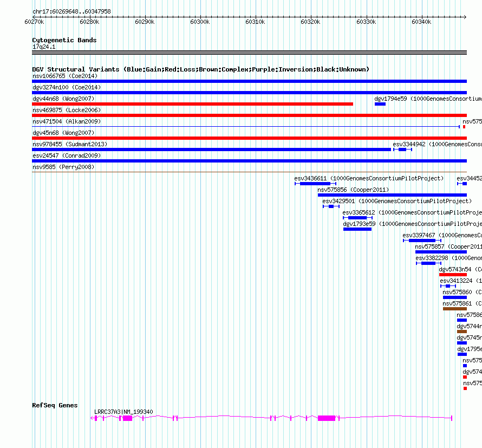This screenshot has height=448, width=482.
Task: Select the small blue glyph under esv3413224
Action: coord(448,286)
